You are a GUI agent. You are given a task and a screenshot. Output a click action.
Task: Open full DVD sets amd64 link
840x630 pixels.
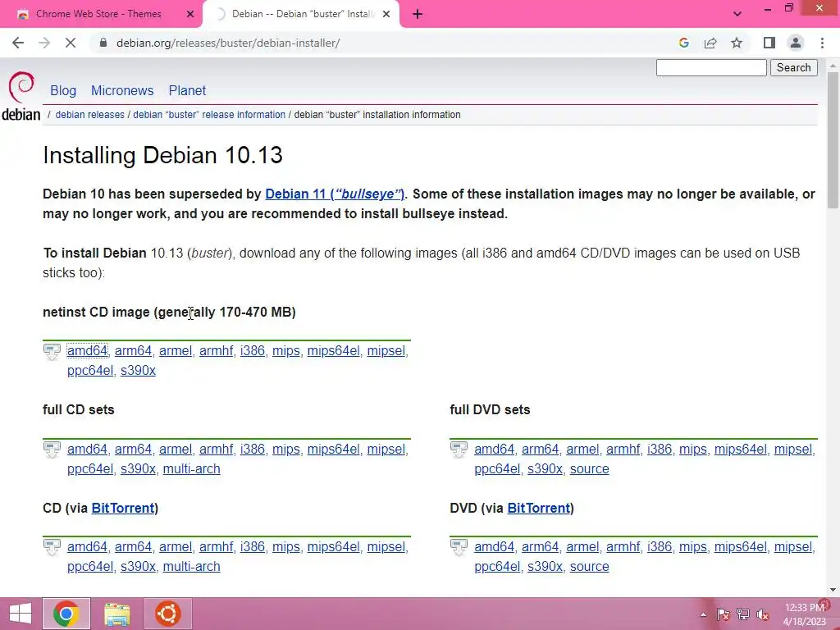coord(494,449)
